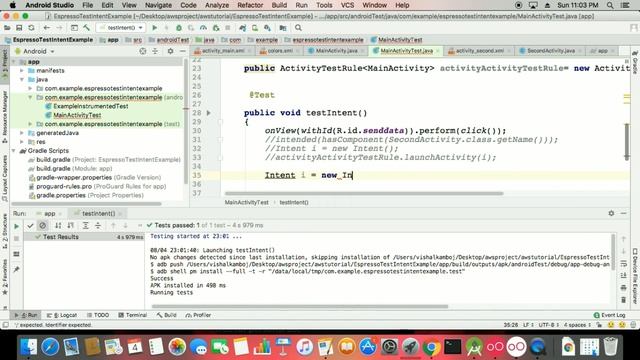Image resolution: width=640 pixels, height=360 pixels.
Task: Click the Back navigation arrow in the toolbar
Action: pyautogui.click(x=47, y=28)
